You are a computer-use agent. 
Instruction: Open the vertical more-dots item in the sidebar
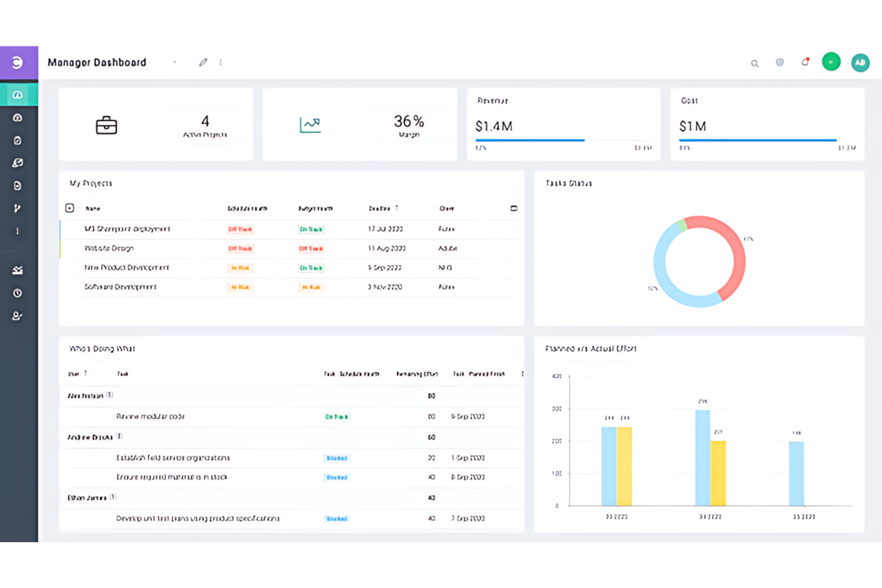point(17,231)
